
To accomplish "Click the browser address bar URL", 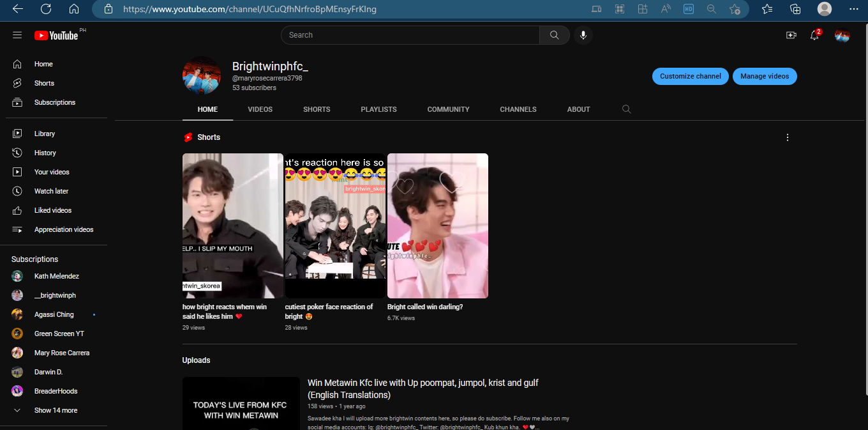I will 250,9.
